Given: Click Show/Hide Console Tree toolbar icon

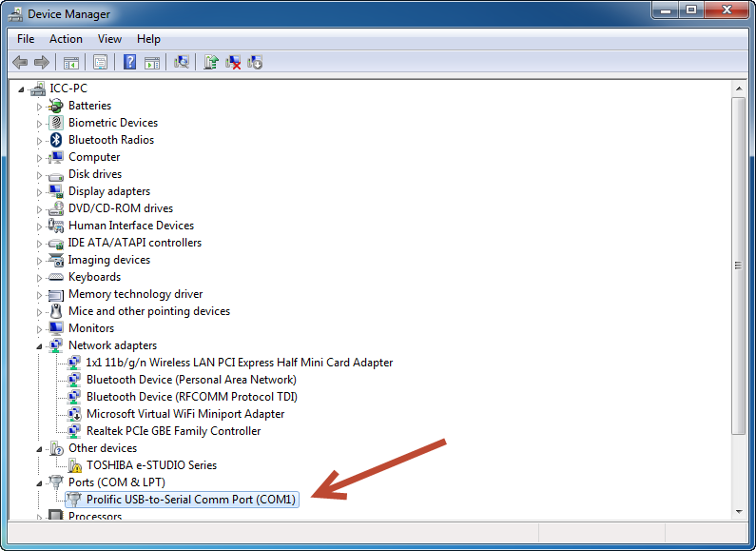Looking at the screenshot, I should (x=70, y=62).
